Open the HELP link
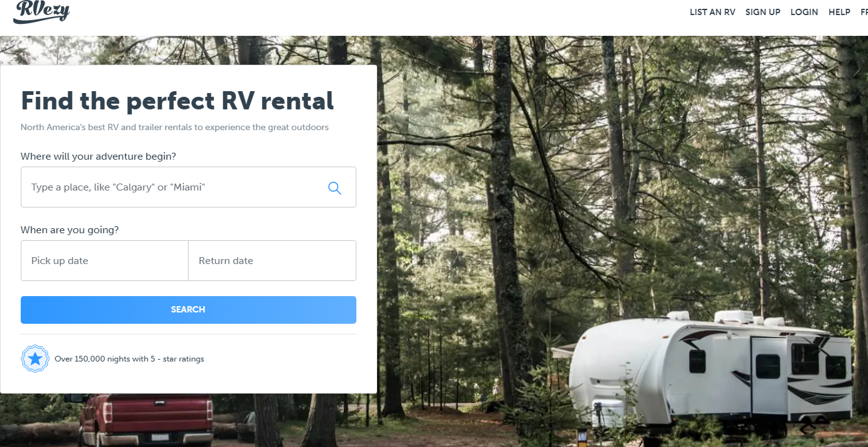The width and height of the screenshot is (868, 447). pyautogui.click(x=839, y=12)
